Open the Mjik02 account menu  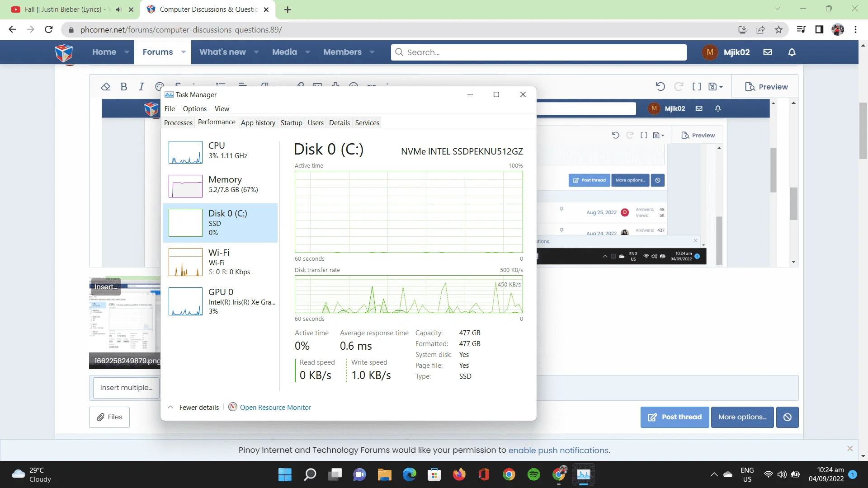click(x=726, y=52)
